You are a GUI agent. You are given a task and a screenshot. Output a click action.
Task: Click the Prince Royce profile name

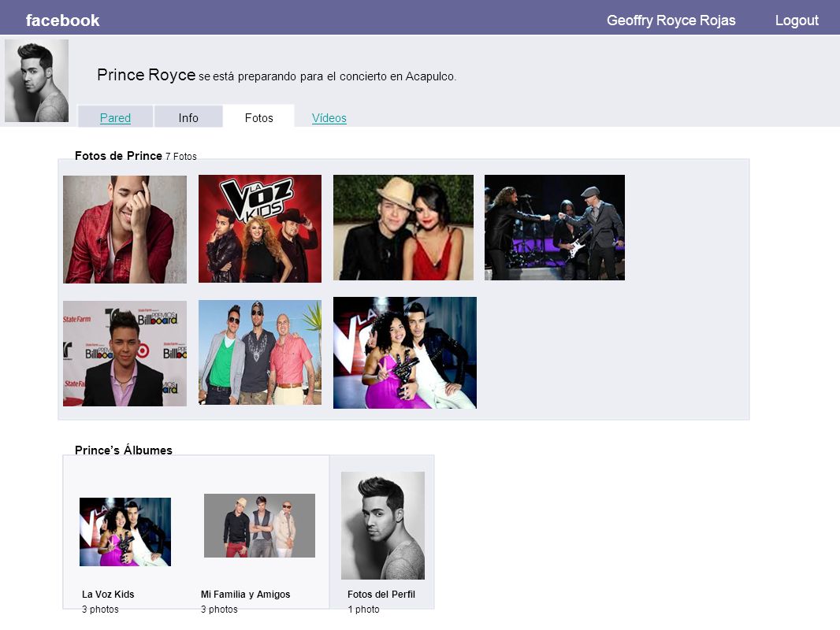(147, 75)
